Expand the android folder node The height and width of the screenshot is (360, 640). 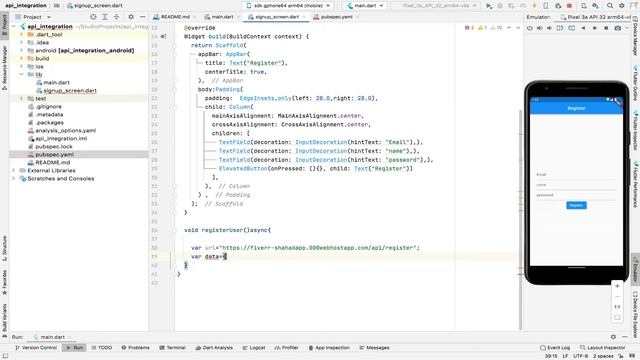point(22,50)
